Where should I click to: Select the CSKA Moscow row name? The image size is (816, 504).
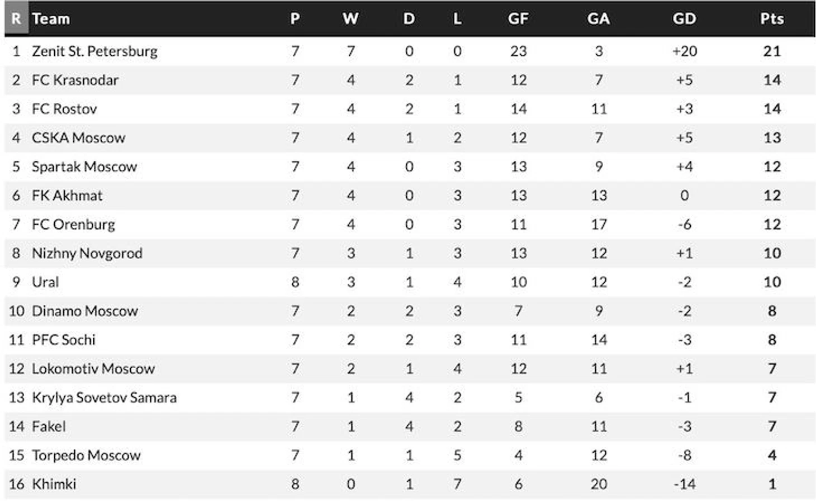tap(78, 137)
